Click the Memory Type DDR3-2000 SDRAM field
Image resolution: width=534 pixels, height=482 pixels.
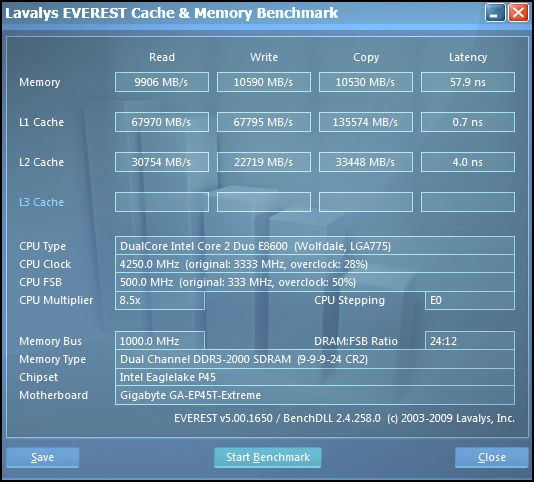point(315,359)
